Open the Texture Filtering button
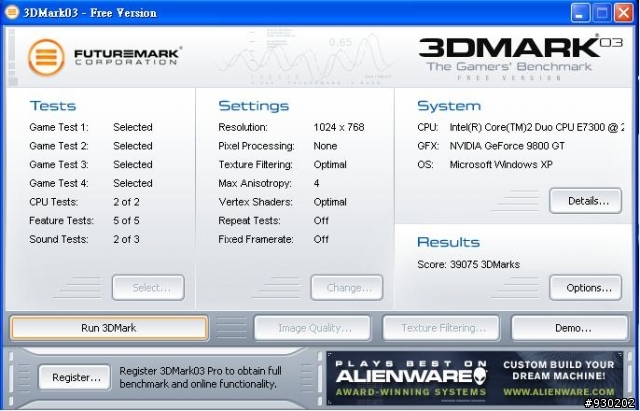Viewport: 640px width, 411px height. (x=441, y=328)
